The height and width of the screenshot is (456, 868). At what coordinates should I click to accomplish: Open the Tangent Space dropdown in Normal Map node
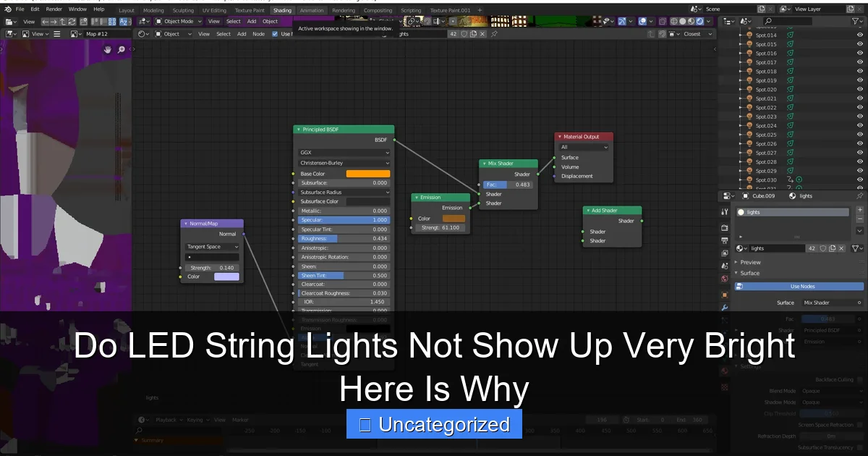coord(211,247)
